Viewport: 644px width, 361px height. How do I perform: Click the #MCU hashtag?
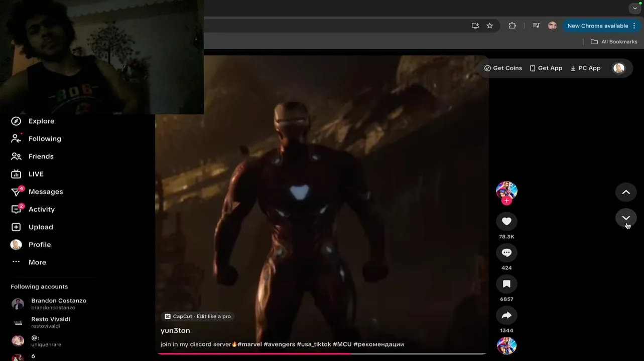pyautogui.click(x=342, y=344)
